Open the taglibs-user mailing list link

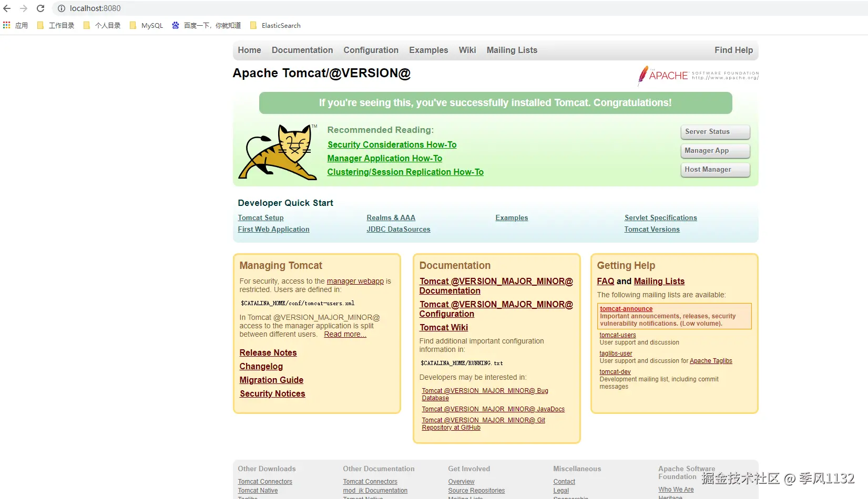(616, 354)
